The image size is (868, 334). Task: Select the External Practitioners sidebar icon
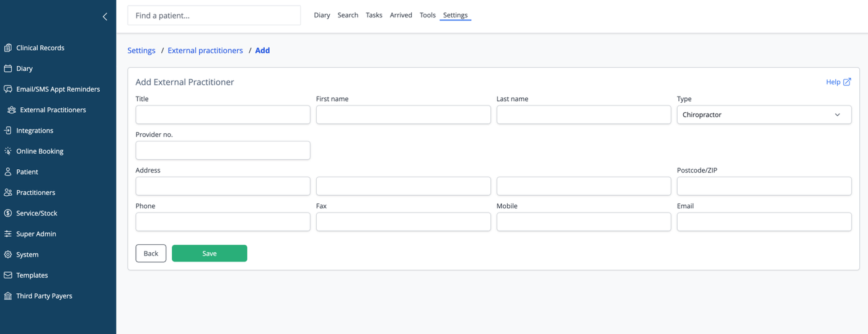tap(12, 110)
